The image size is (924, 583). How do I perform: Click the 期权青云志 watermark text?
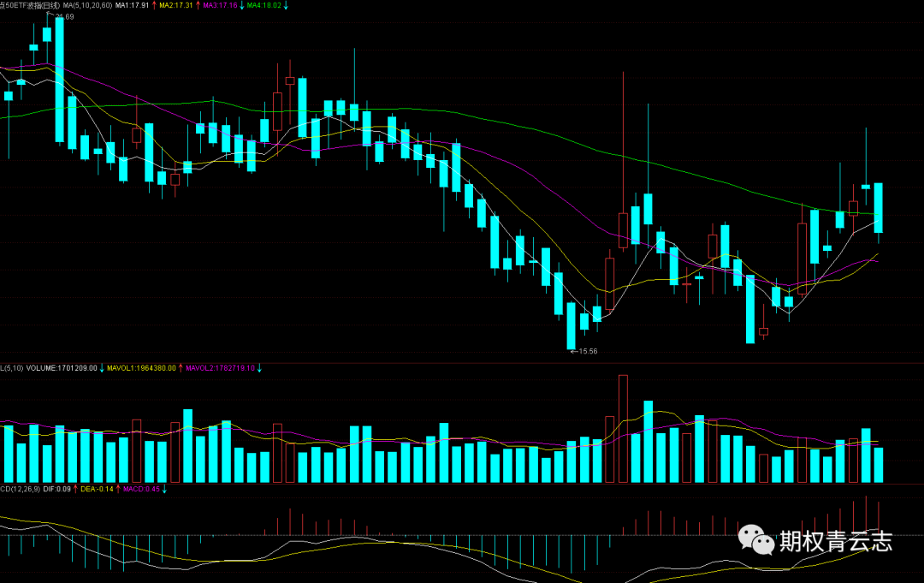point(835,541)
